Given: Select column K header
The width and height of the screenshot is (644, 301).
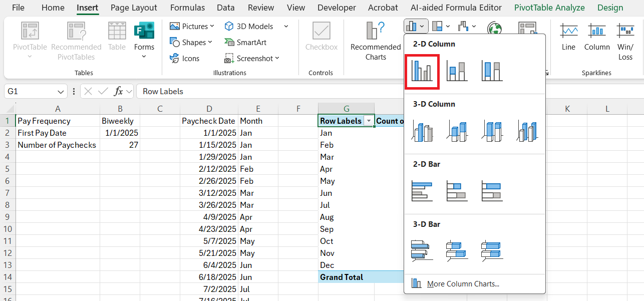Looking at the screenshot, I should tap(567, 109).
